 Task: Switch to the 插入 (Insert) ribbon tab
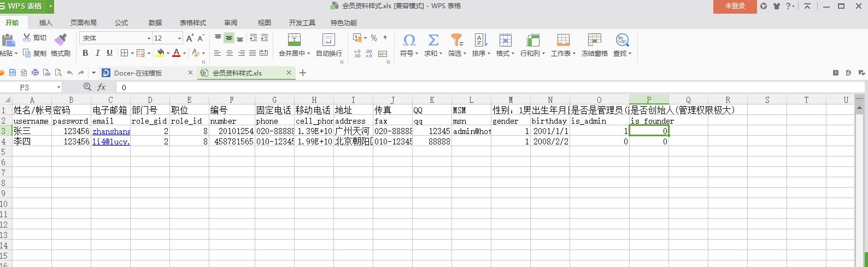tap(46, 23)
